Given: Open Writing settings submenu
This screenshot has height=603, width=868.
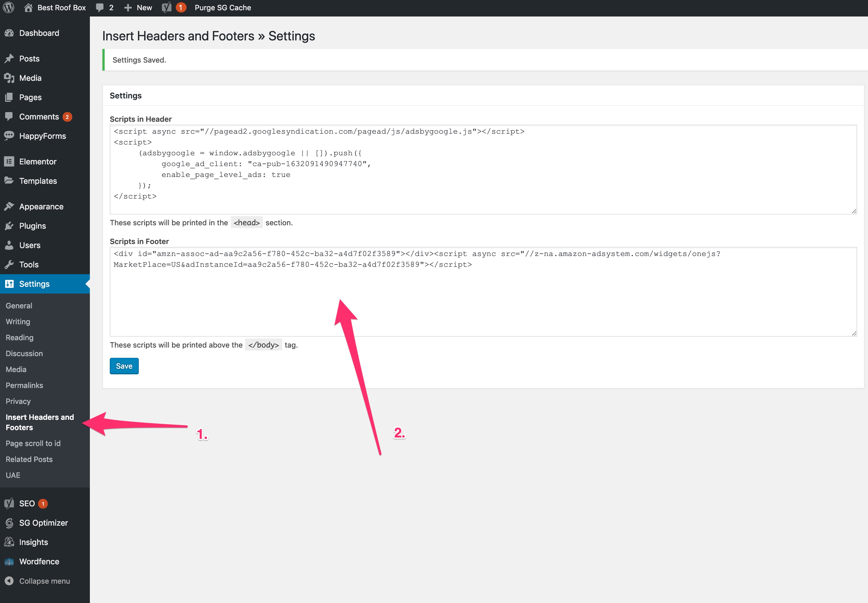Looking at the screenshot, I should pos(18,321).
